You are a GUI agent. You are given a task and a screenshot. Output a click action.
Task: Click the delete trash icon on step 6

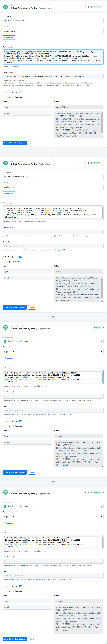coord(91,492)
